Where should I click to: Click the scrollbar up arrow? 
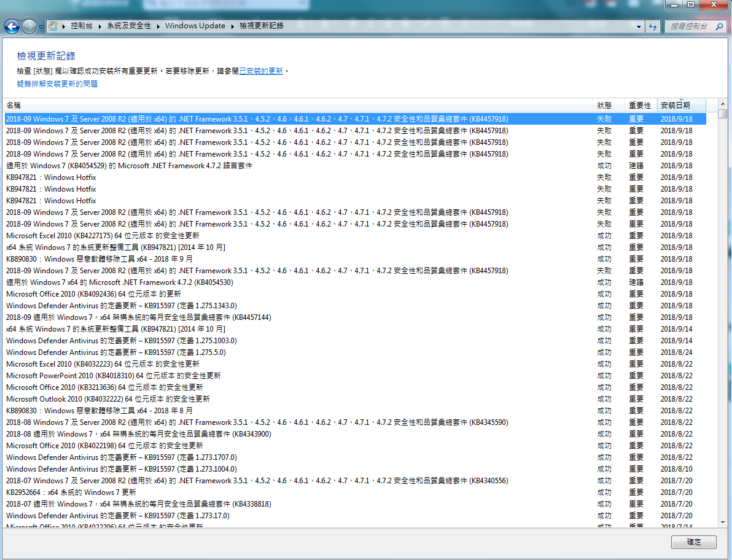723,104
